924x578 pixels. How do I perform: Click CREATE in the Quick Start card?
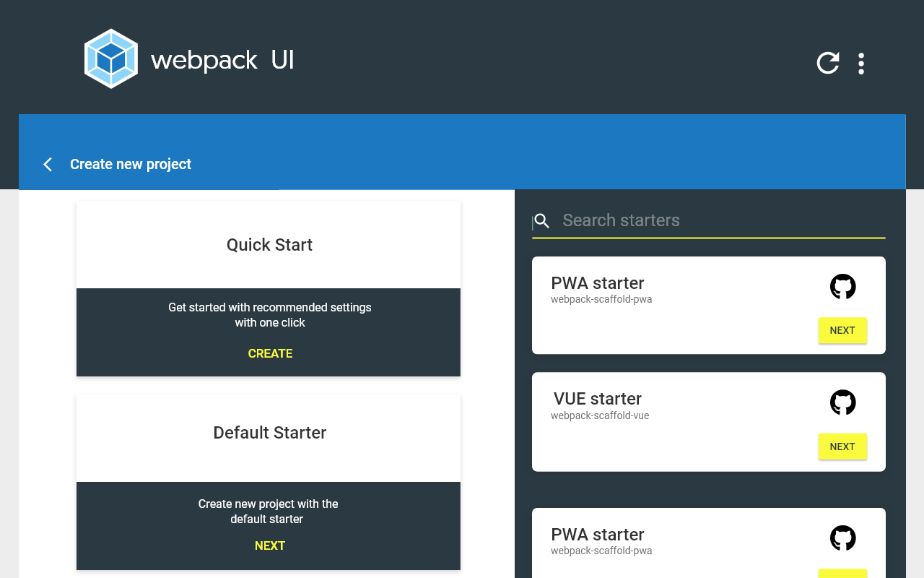click(x=270, y=353)
